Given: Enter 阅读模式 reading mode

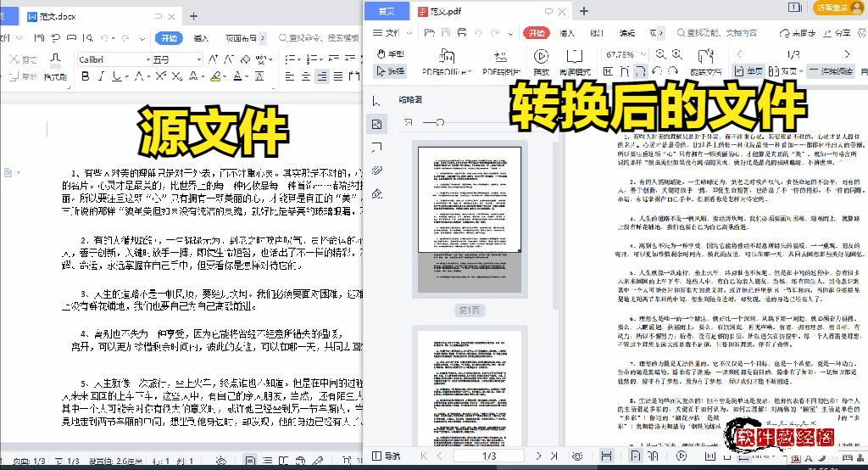Looking at the screenshot, I should [576, 62].
